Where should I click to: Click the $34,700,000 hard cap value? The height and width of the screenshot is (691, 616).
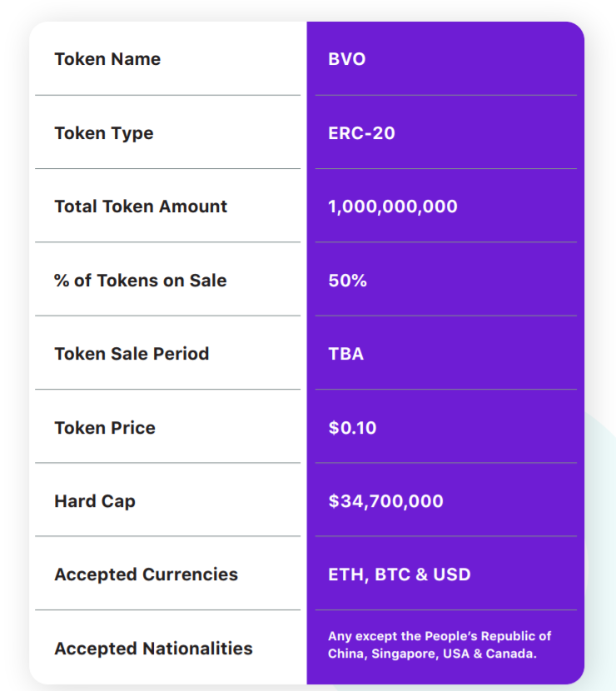[386, 501]
